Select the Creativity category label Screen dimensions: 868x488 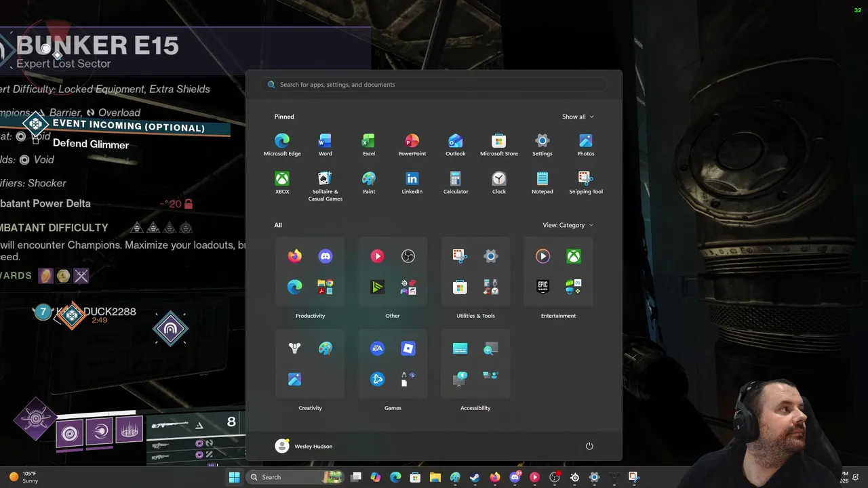coord(310,408)
